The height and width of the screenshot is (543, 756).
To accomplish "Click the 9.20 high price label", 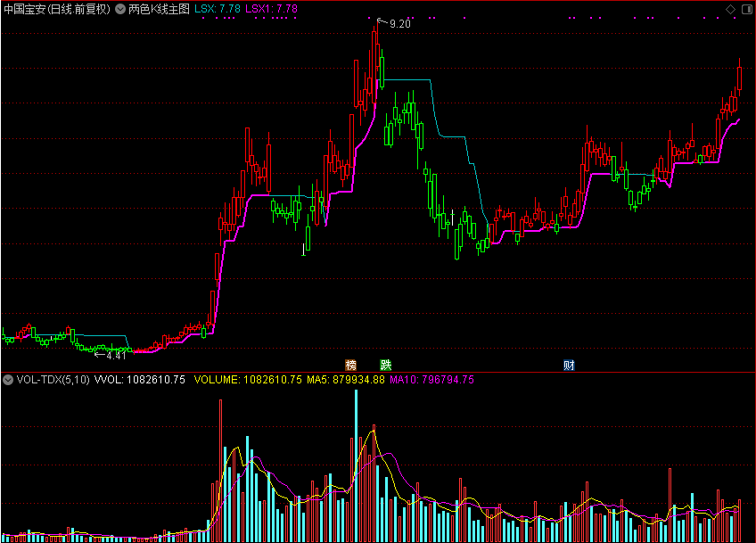I will (x=399, y=24).
